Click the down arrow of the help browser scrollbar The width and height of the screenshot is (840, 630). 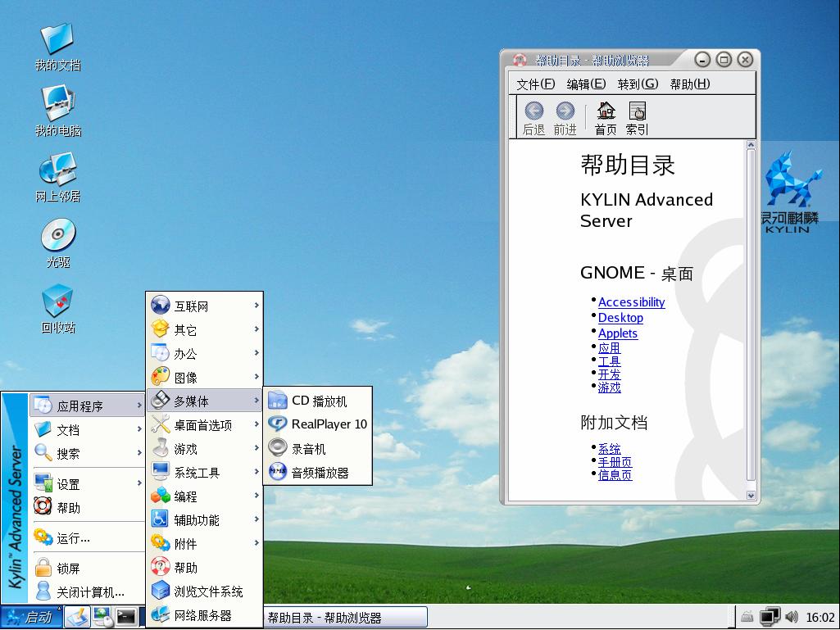point(750,495)
